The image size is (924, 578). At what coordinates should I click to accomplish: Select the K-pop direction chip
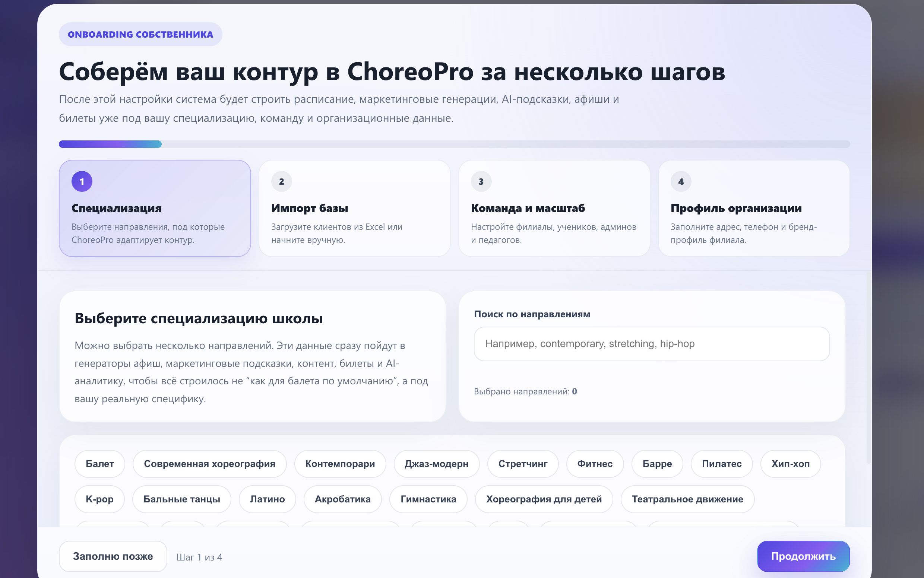click(99, 499)
